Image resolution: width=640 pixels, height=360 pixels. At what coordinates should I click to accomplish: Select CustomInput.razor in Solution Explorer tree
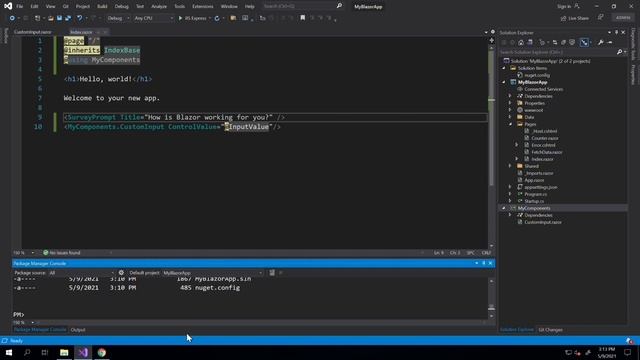pyautogui.click(x=543, y=222)
